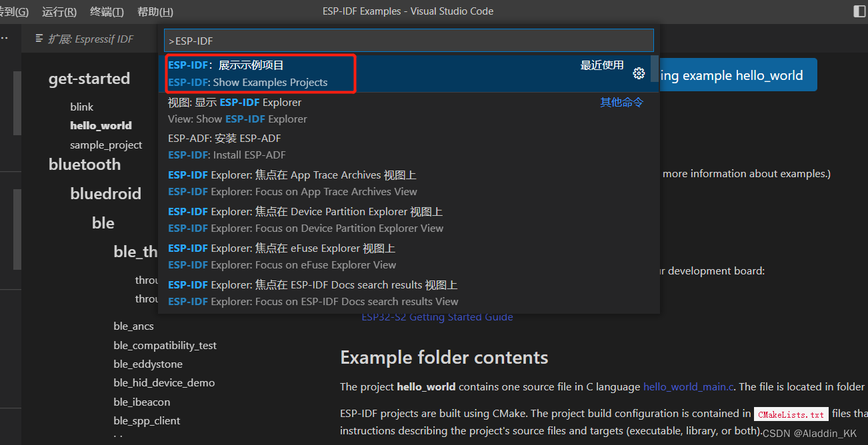The width and height of the screenshot is (868, 445).
Task: Open the ble_ibeacon example
Action: click(142, 402)
